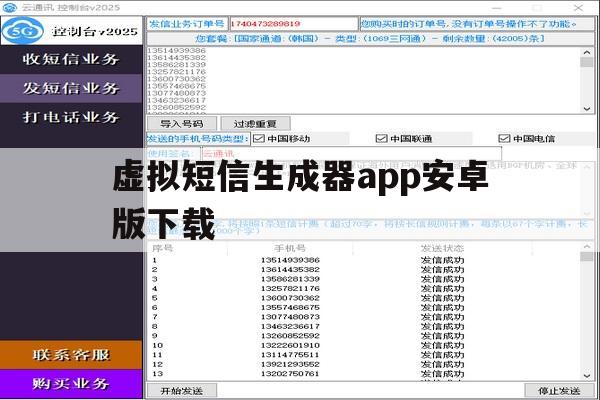Select table row with 13600730362

[x=364, y=298]
